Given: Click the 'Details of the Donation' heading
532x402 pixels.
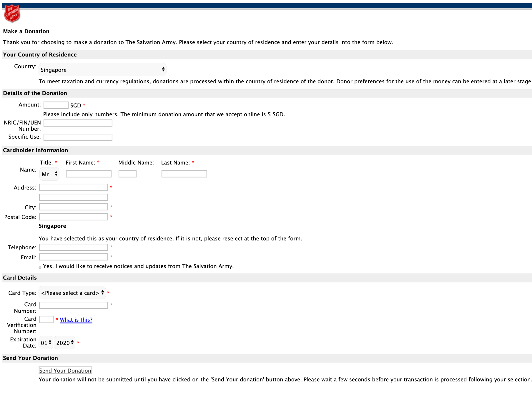Looking at the screenshot, I should 35,93.
